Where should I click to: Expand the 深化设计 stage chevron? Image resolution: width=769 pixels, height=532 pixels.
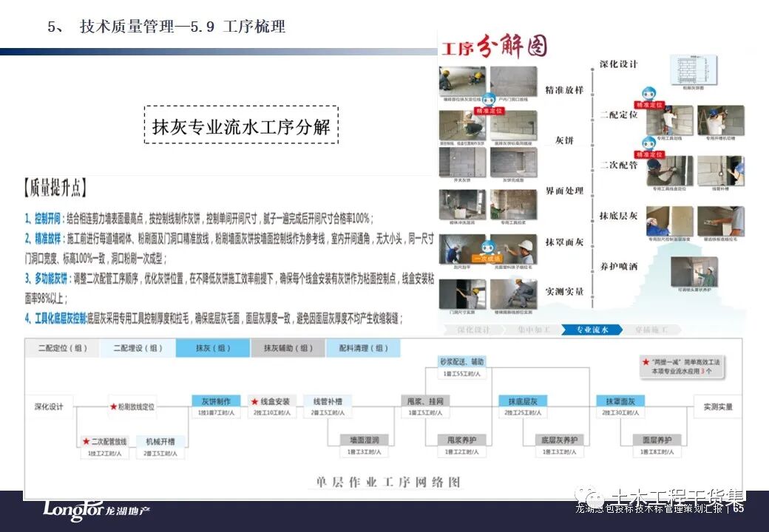(x=474, y=330)
